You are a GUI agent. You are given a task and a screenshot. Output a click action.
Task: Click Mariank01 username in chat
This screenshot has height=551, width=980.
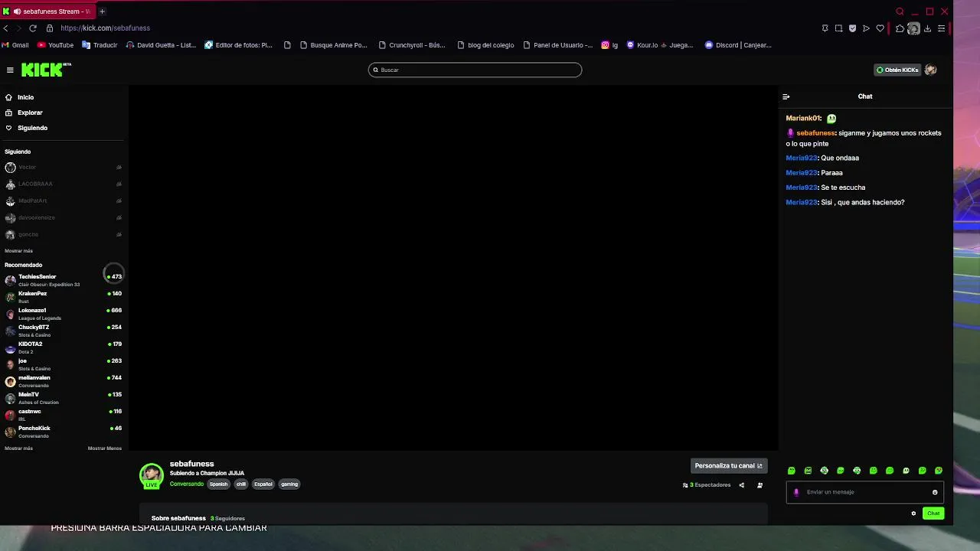tap(803, 119)
